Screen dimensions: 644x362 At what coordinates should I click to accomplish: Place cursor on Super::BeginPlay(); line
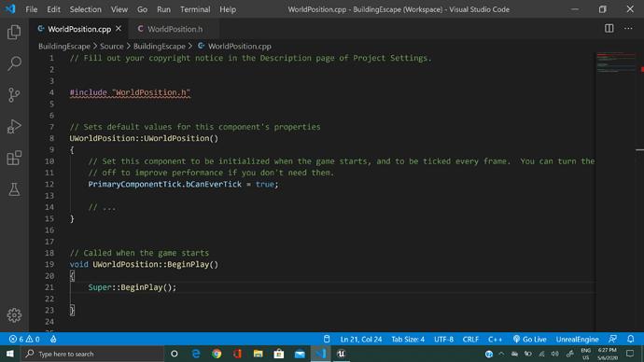(133, 287)
